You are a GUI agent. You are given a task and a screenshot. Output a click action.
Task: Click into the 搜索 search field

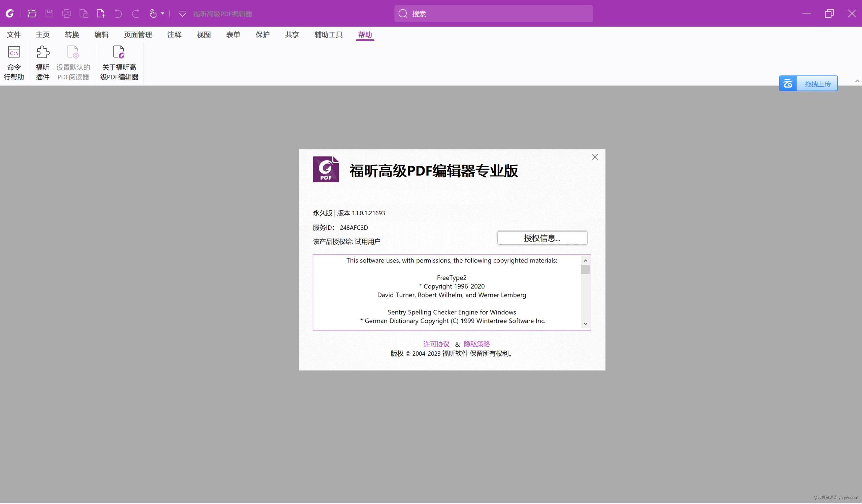tap(493, 13)
